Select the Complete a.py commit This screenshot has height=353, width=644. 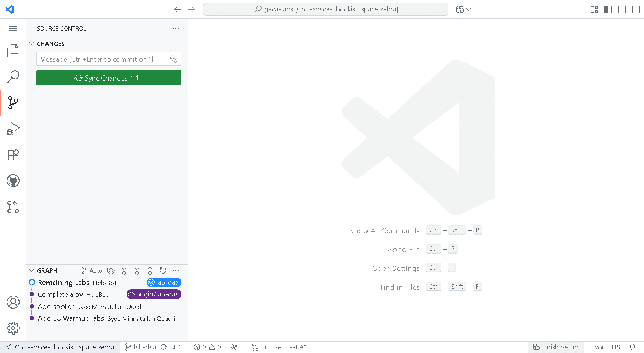point(107,294)
